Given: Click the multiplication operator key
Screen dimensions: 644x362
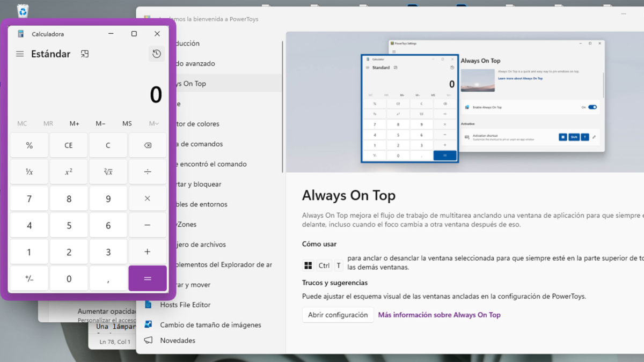Looking at the screenshot, I should [148, 198].
